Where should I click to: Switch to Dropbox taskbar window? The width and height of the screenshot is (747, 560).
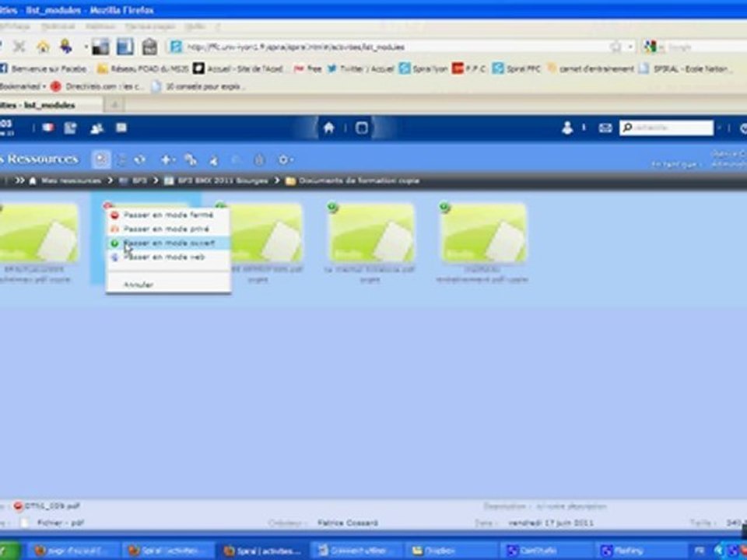coord(451,551)
